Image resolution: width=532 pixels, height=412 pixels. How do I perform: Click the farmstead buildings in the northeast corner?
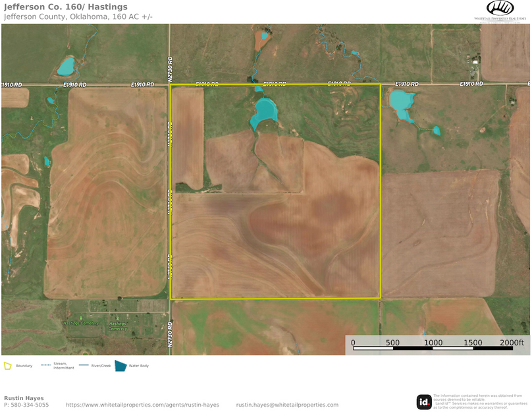point(473,65)
